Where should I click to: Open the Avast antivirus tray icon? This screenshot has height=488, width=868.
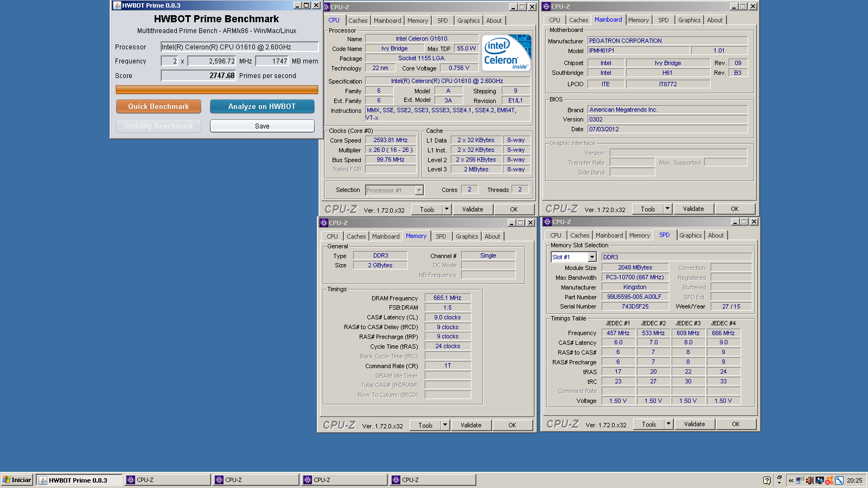click(x=829, y=480)
